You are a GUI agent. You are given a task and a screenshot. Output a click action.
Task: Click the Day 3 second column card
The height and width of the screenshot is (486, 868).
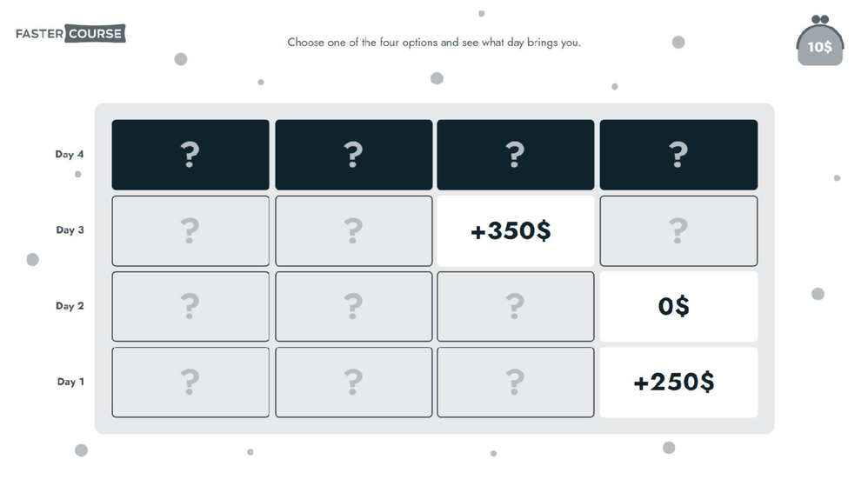[x=353, y=230]
